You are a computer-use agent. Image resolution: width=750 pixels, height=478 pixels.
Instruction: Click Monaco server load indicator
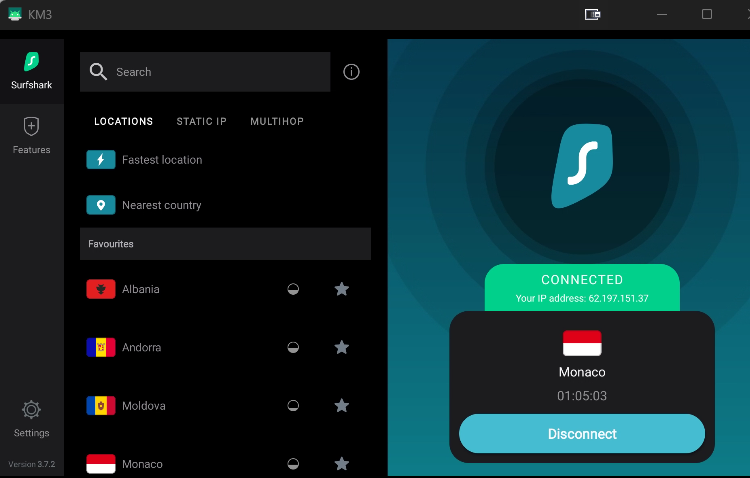pyautogui.click(x=293, y=464)
